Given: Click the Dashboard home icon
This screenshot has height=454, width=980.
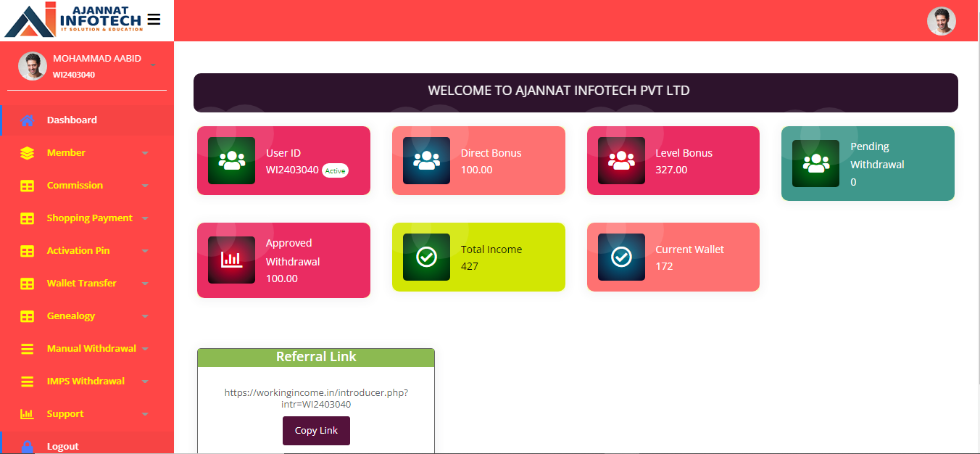Looking at the screenshot, I should point(27,120).
